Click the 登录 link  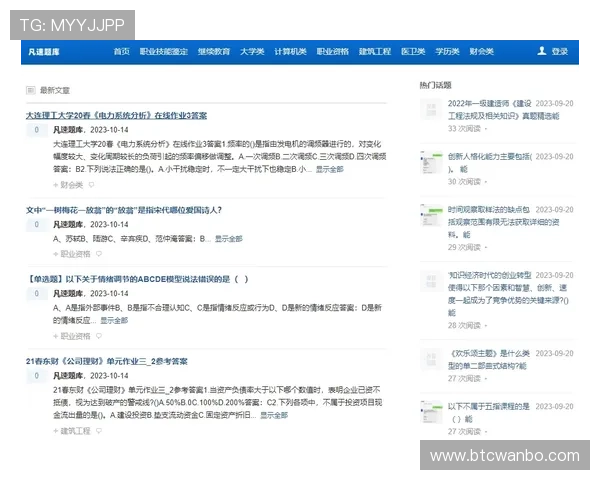pos(560,51)
